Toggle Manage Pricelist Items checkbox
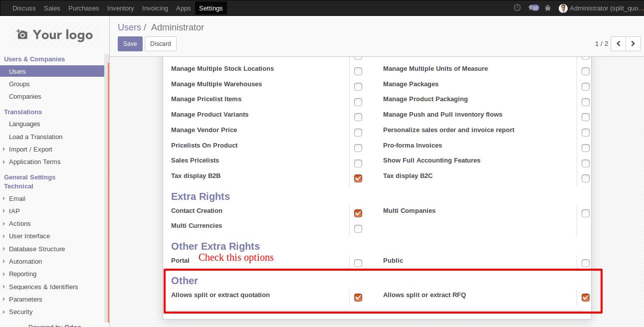644x327 pixels. pos(358,102)
